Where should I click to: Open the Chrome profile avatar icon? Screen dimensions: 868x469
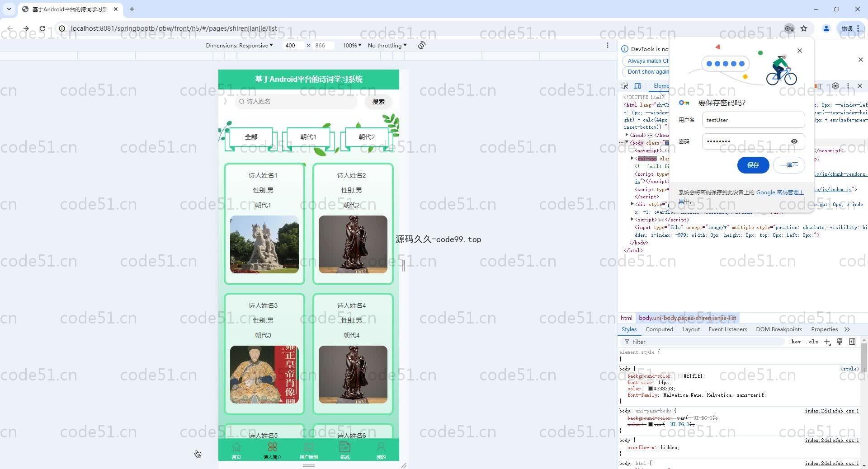point(826,28)
